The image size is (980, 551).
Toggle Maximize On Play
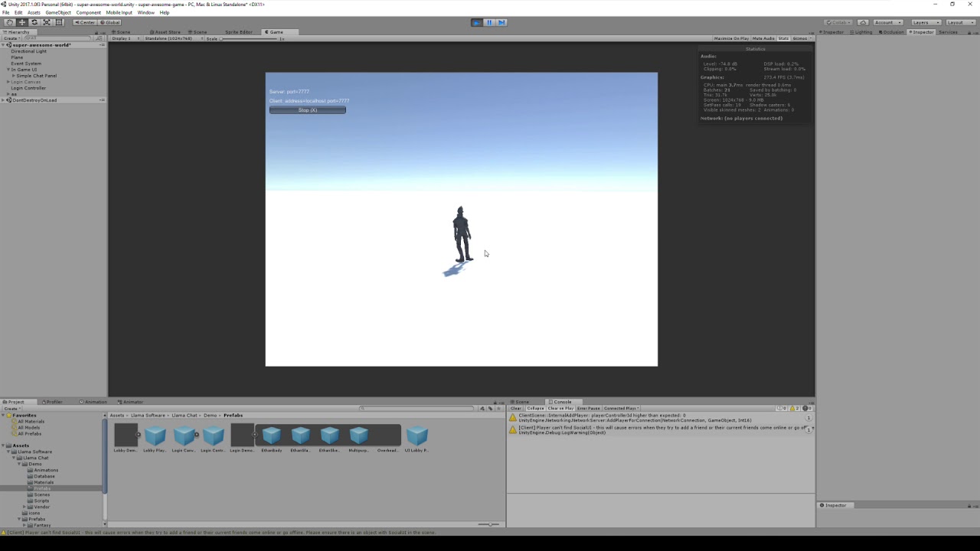pos(731,38)
